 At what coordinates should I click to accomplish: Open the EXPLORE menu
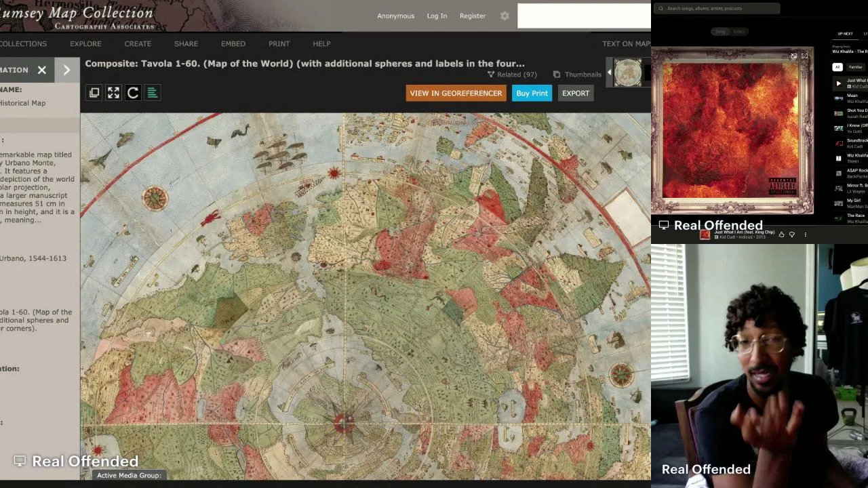[85, 44]
